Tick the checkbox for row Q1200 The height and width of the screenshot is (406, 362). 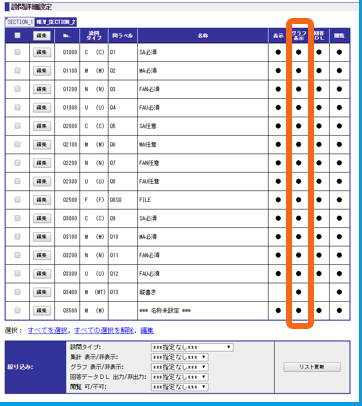(x=17, y=89)
